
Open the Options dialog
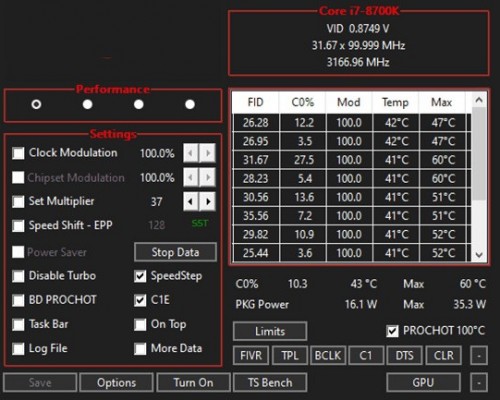coord(117,382)
